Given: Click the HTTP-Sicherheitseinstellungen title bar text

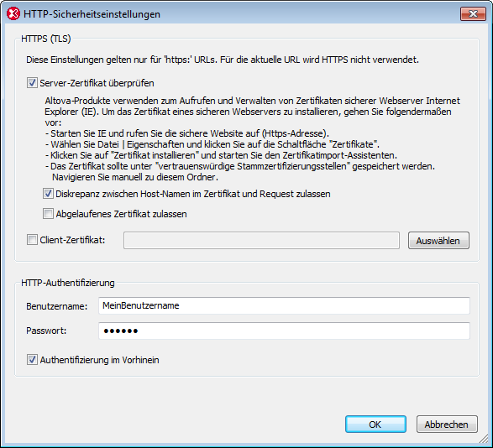Looking at the screenshot, I should point(92,14).
